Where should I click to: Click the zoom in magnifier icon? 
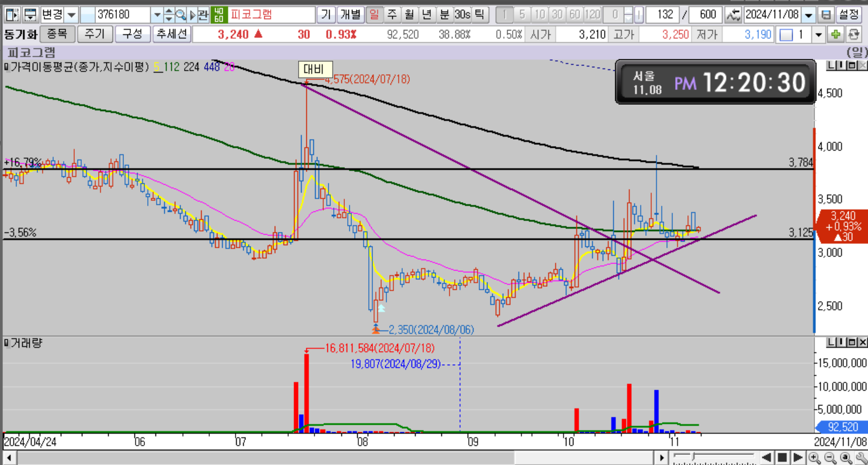[x=814, y=457]
